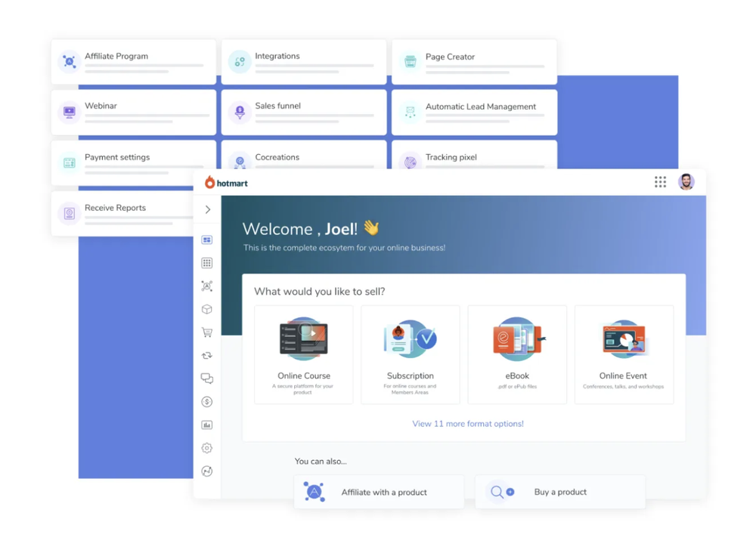Click View 11 more format options link
Screen dimensions: 756x556
[468, 424]
